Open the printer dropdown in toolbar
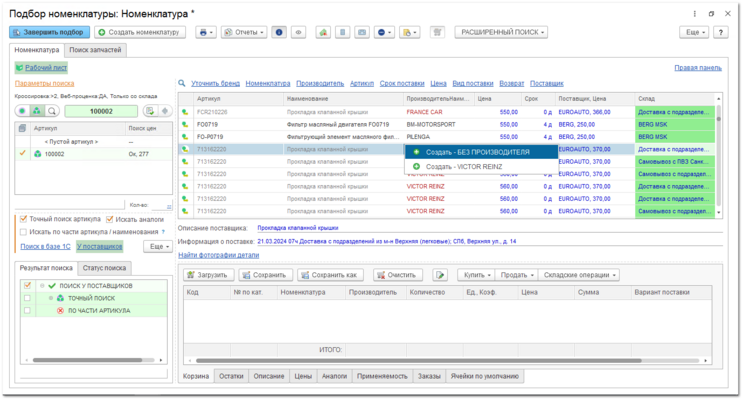The width and height of the screenshot is (743, 400). (x=206, y=32)
